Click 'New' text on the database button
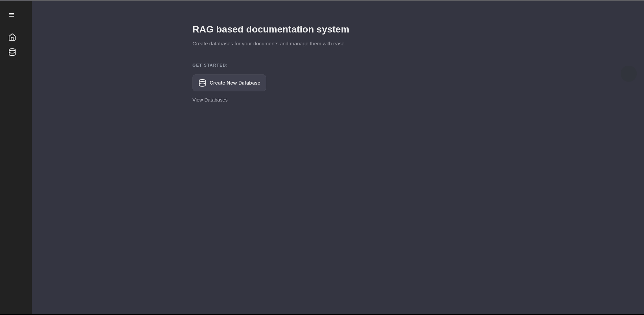 click(232, 83)
